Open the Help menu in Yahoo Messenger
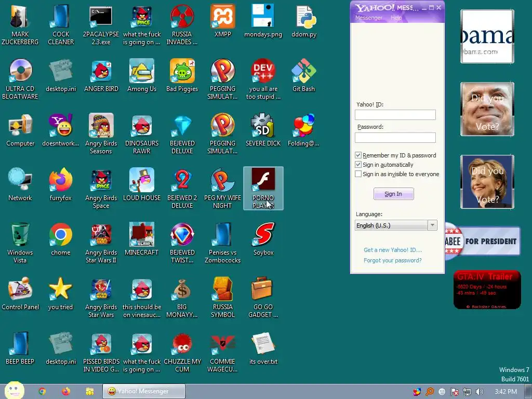 396,18
